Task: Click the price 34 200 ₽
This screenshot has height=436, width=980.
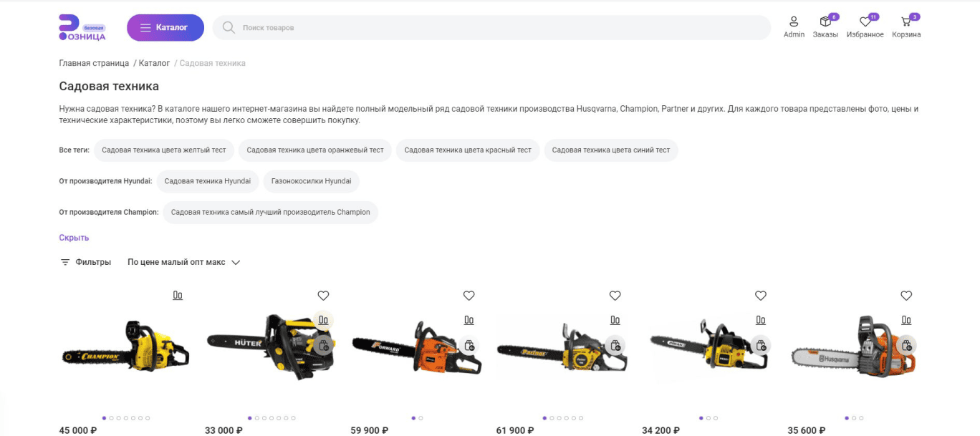Action: [x=661, y=430]
